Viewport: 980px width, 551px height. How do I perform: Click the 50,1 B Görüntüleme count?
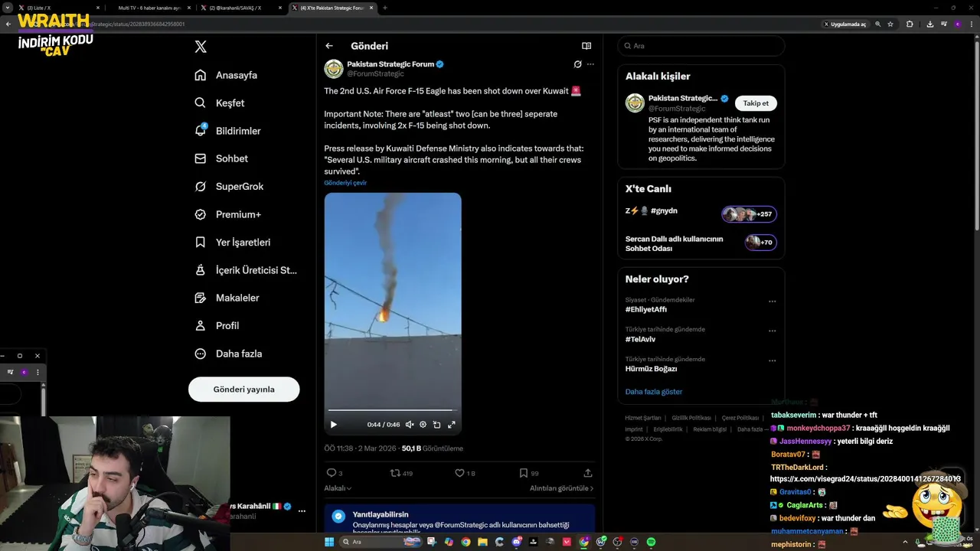433,448
